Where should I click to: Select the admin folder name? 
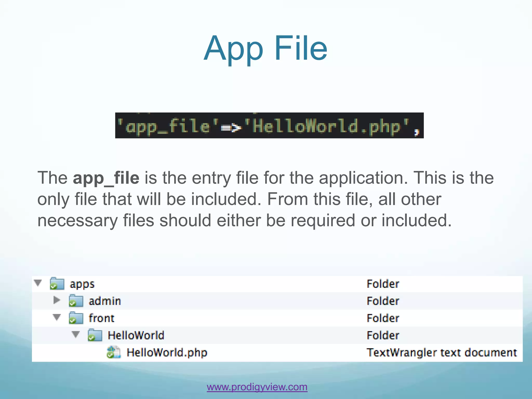pos(105,301)
